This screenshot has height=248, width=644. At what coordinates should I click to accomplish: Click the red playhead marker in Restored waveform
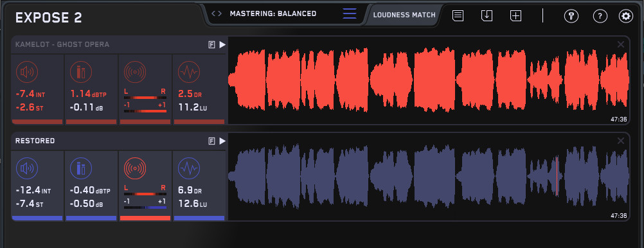[557, 176]
